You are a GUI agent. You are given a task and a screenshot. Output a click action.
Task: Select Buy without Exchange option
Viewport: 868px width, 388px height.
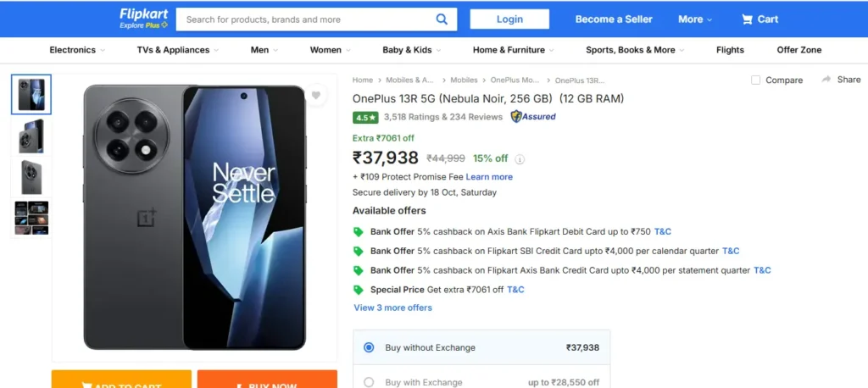(369, 347)
